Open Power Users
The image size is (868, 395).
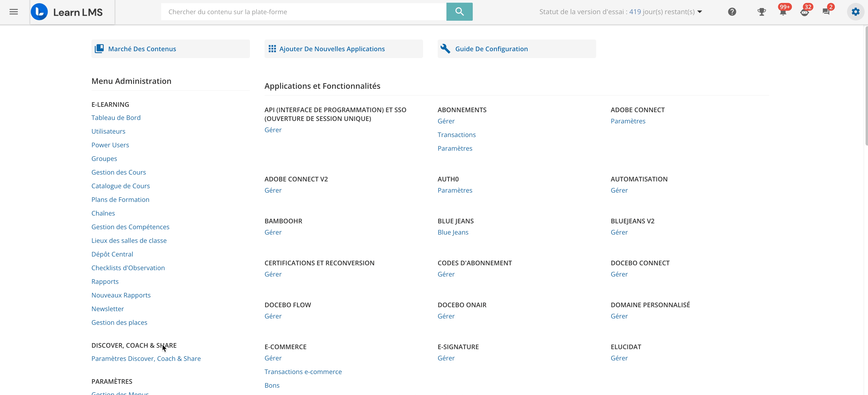pos(110,145)
